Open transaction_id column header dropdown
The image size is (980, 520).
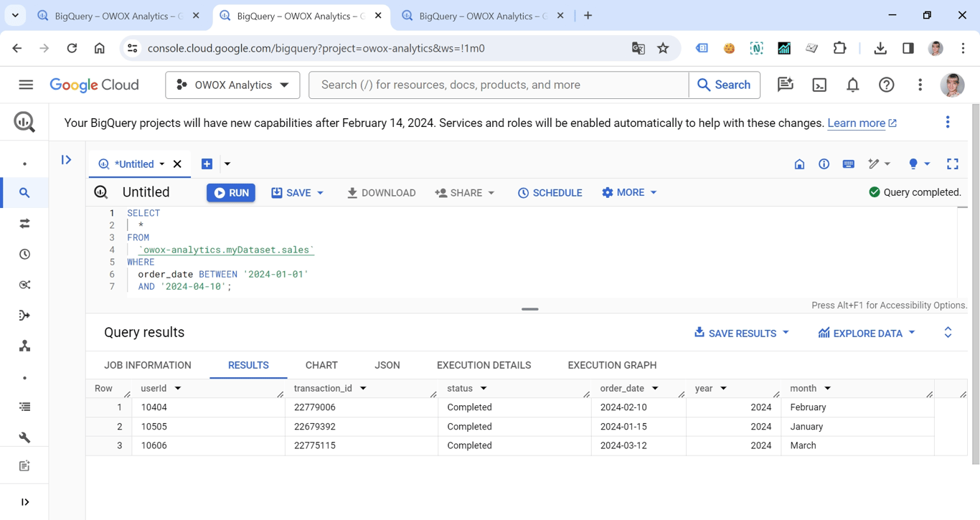pyautogui.click(x=363, y=389)
